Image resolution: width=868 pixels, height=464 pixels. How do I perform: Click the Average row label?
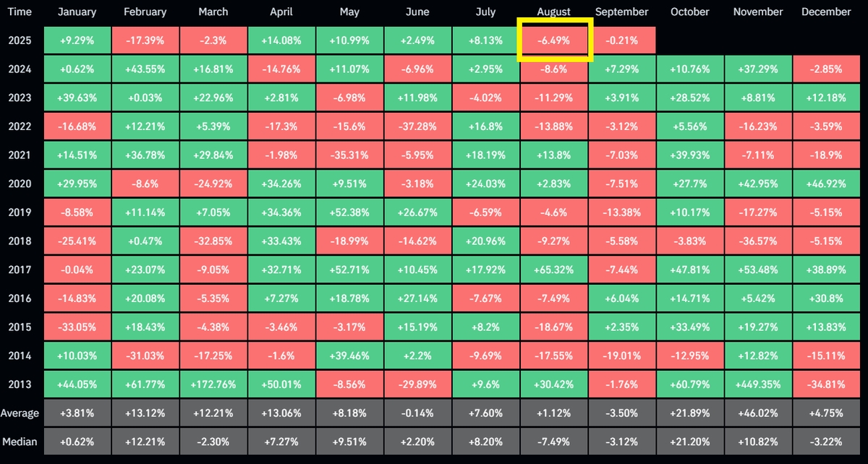coord(20,413)
